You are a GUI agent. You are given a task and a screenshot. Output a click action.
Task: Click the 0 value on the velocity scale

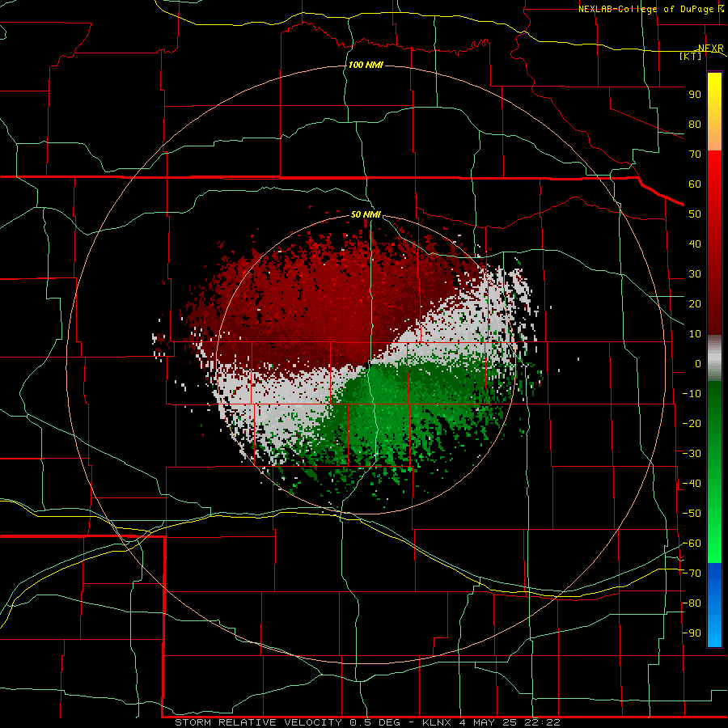pyautogui.click(x=698, y=363)
